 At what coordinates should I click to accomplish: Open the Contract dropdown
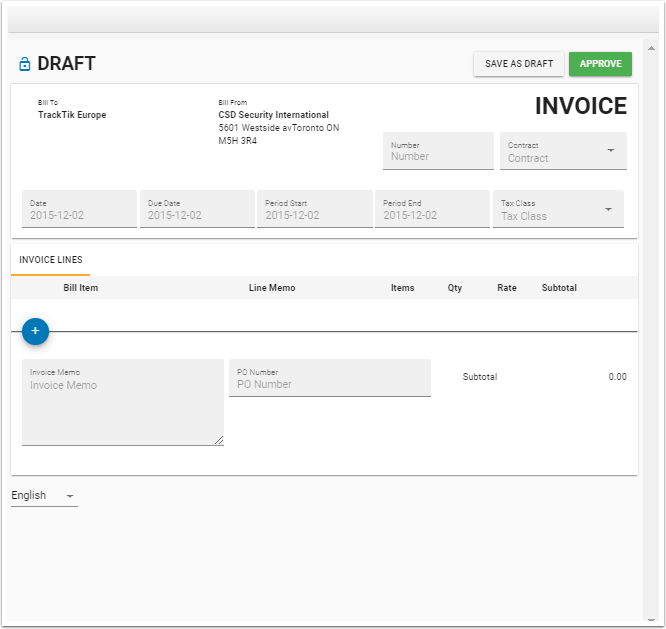click(x=563, y=151)
